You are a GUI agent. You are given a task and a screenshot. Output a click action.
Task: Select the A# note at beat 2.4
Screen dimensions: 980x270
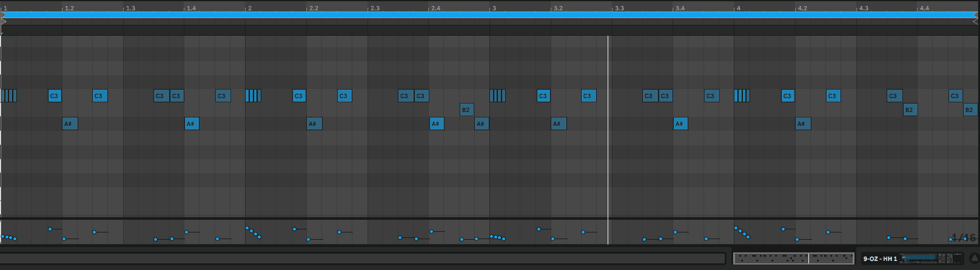(437, 123)
